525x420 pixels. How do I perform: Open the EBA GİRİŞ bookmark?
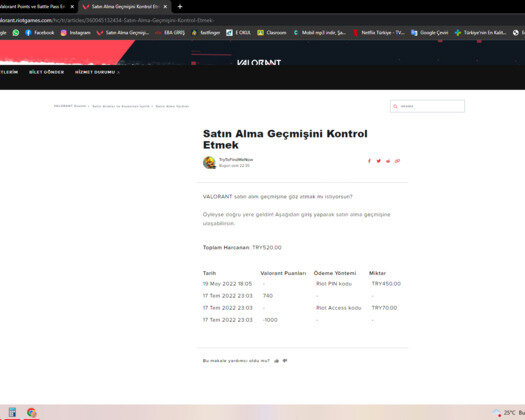170,32
